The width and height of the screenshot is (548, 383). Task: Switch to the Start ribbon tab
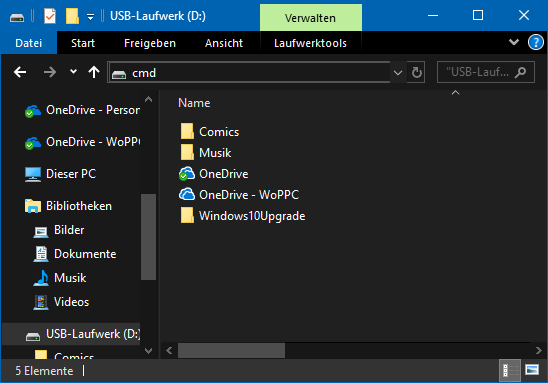83,43
